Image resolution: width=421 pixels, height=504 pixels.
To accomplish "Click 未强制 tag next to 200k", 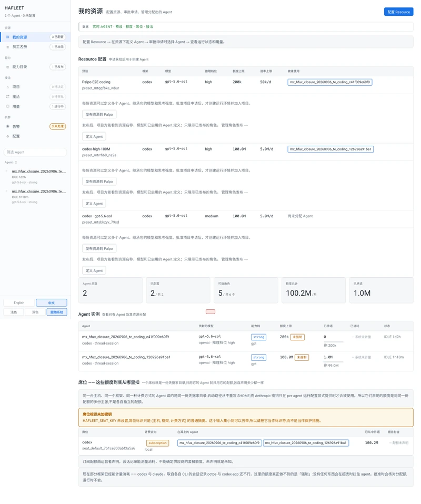I will click(297, 337).
